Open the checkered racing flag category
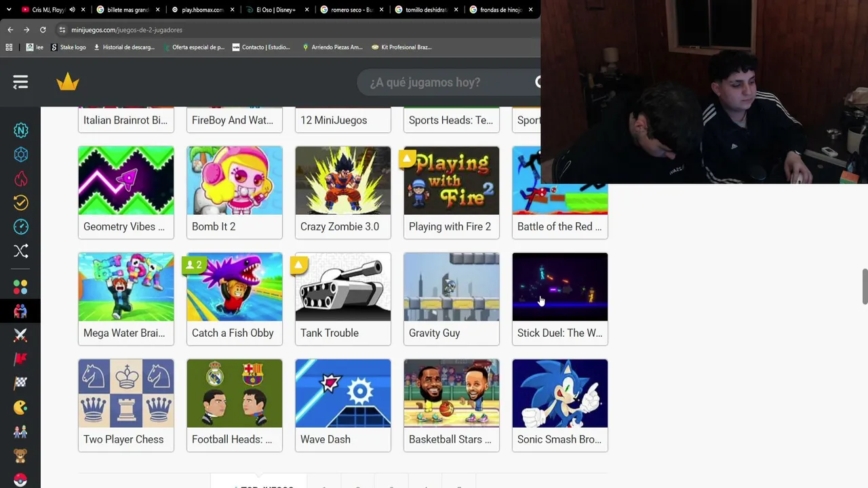 pyautogui.click(x=20, y=383)
